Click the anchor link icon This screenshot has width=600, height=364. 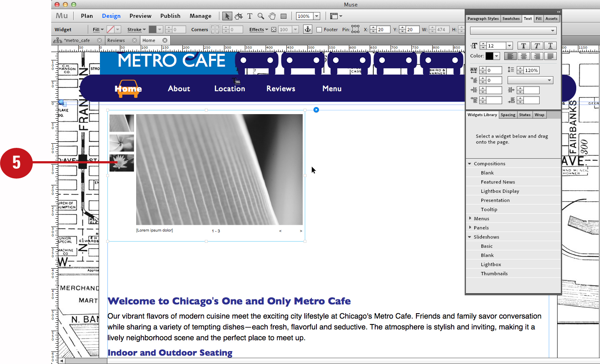pyautogui.click(x=308, y=29)
